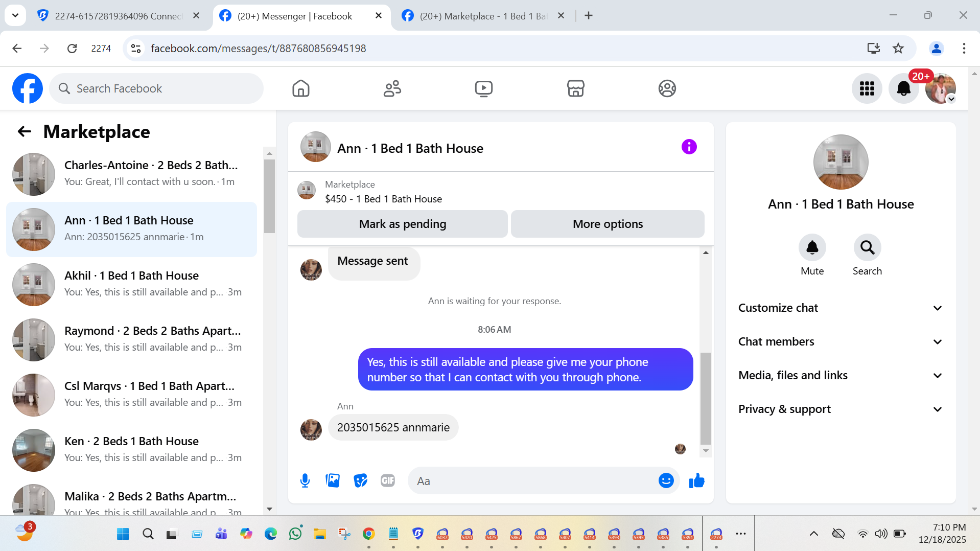Show hidden system tray icons
The width and height of the screenshot is (980, 551).
pos(814,534)
